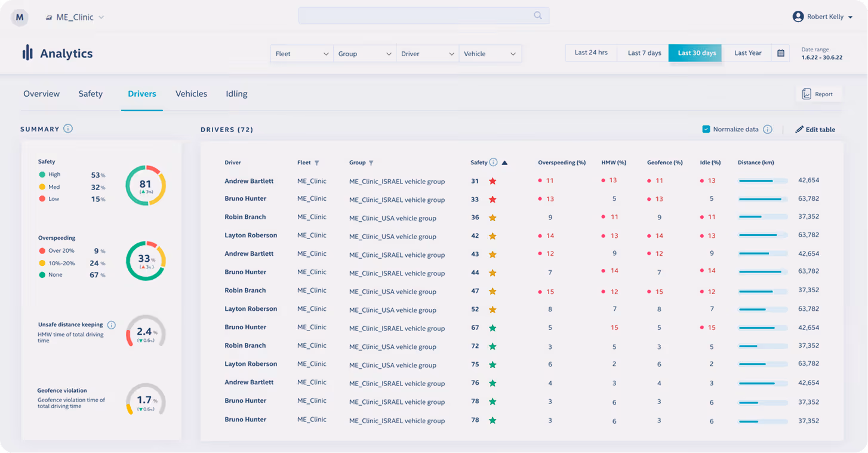Expand the Vehicle filter dropdown
This screenshot has height=453, width=868.
point(490,54)
